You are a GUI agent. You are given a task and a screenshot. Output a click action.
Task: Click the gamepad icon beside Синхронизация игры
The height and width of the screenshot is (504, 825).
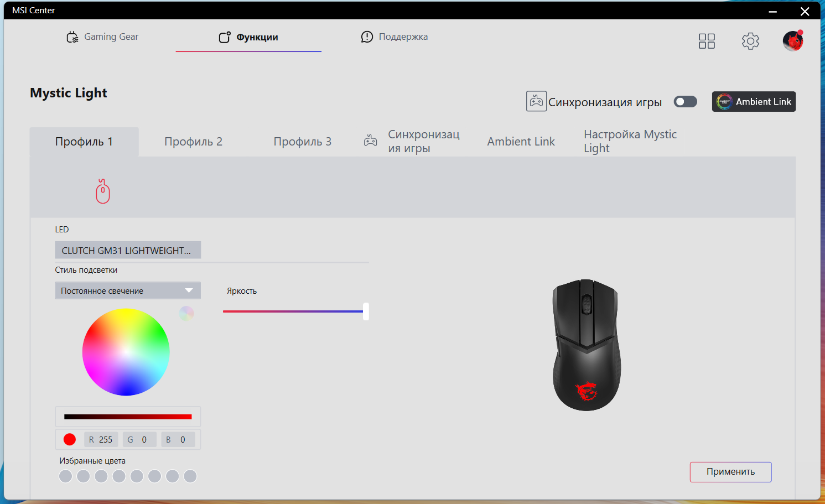[536, 101]
